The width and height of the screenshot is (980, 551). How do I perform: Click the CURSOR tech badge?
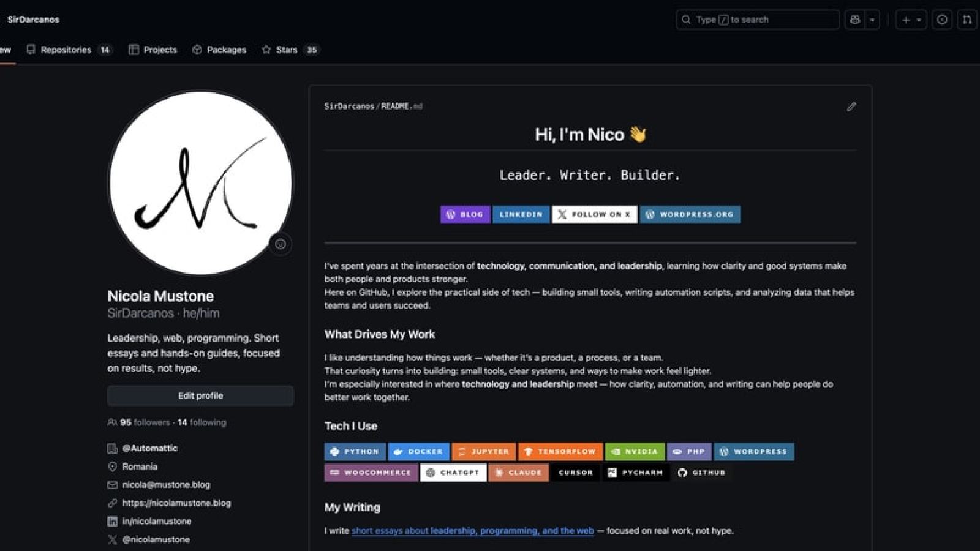click(576, 473)
